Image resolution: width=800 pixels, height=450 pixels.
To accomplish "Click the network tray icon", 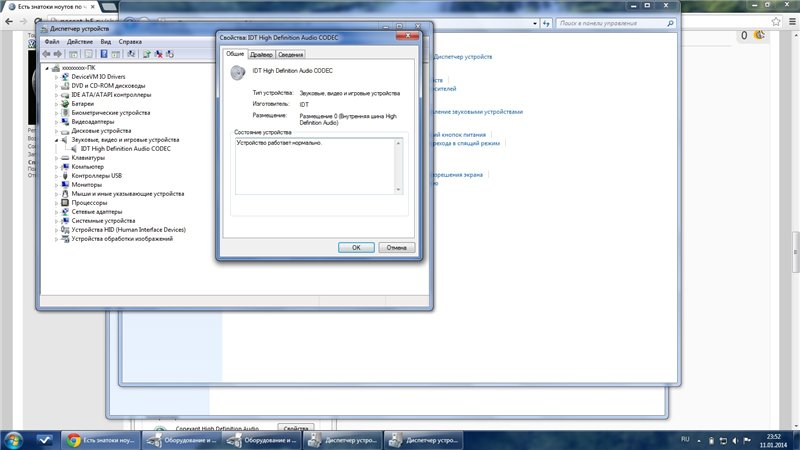I will (x=723, y=440).
